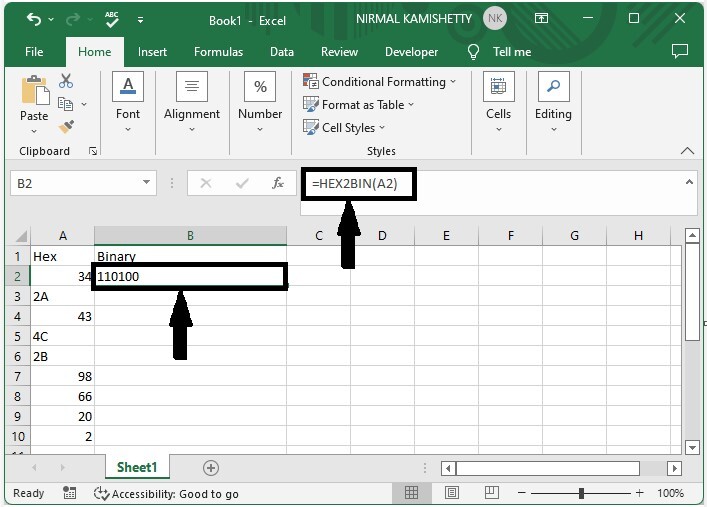Click horizontal scrollbar left arrow
The width and height of the screenshot is (707, 507).
tap(448, 468)
